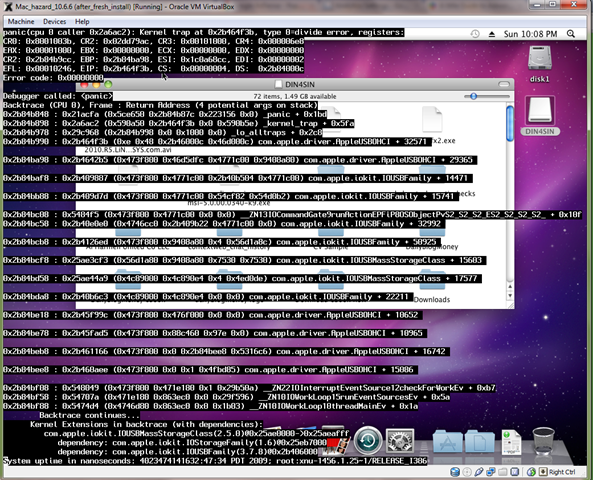
Task: Click the Finder vertical scrollbar thumb
Action: point(510,124)
